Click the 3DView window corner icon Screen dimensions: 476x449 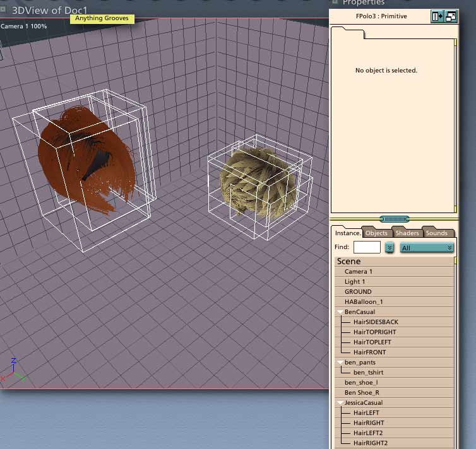point(3,10)
